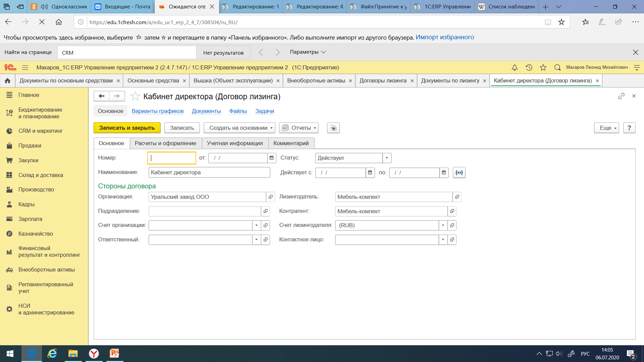Expand the Статус dropdown
This screenshot has width=644, height=362.
click(387, 158)
